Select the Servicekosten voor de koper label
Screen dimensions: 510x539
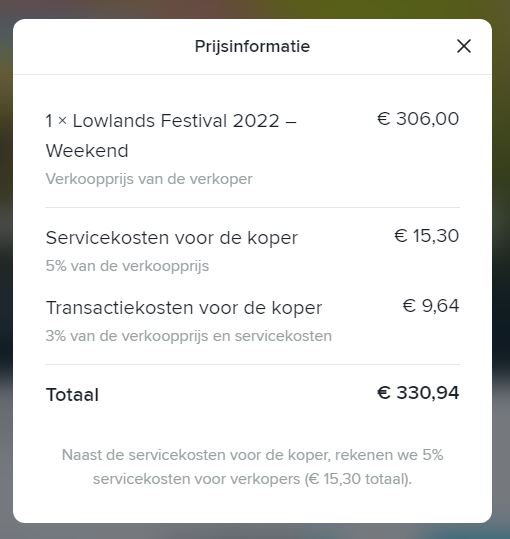pos(171,238)
